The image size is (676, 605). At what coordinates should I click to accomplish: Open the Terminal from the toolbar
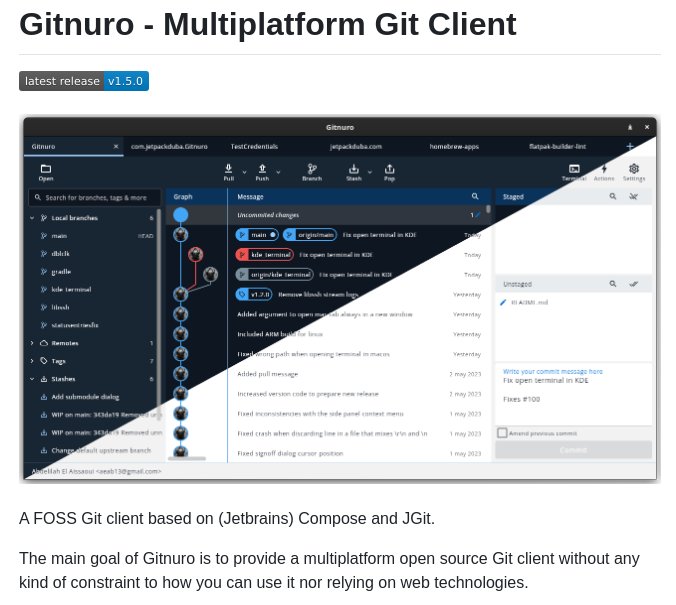[x=574, y=169]
